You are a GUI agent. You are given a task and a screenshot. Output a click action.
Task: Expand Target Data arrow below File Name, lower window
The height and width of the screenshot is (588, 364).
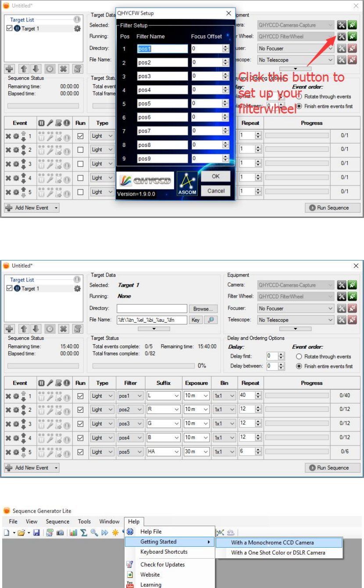(154, 328)
